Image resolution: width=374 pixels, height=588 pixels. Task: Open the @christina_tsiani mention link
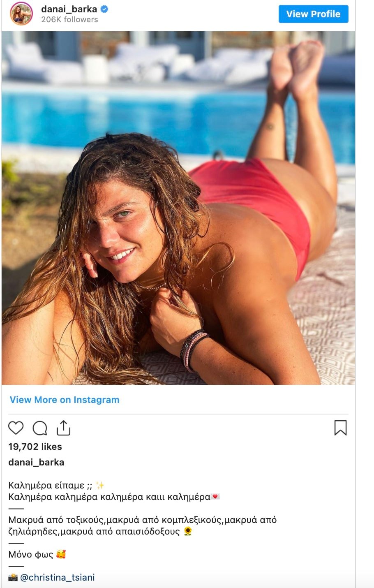tap(58, 577)
